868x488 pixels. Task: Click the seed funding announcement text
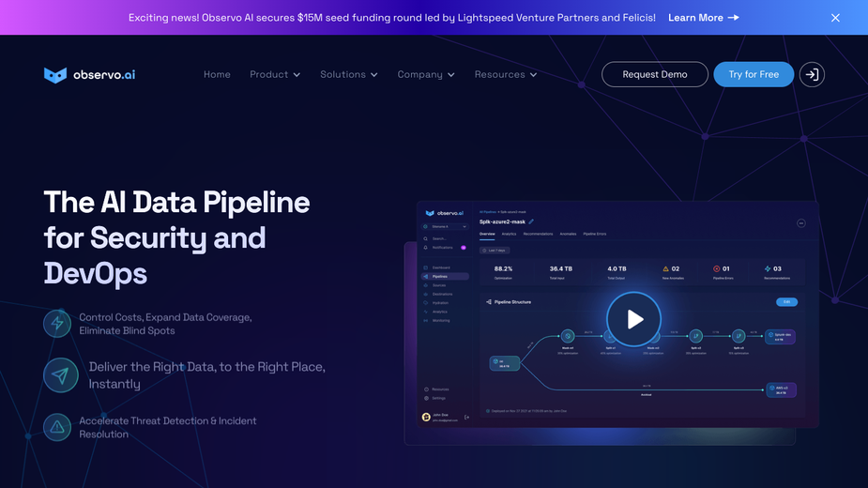[x=392, y=18]
